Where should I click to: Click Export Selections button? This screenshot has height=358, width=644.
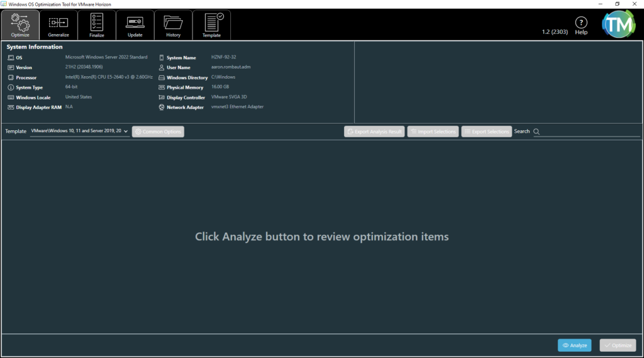(486, 131)
